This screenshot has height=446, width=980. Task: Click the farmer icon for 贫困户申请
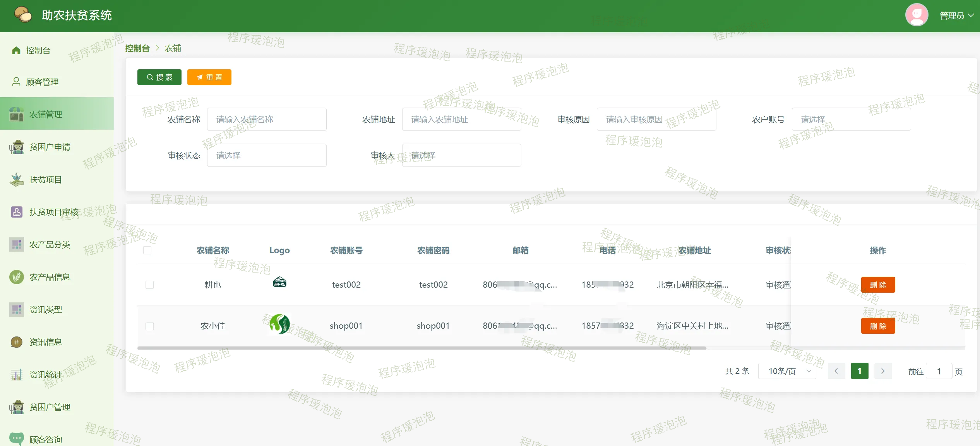[16, 147]
